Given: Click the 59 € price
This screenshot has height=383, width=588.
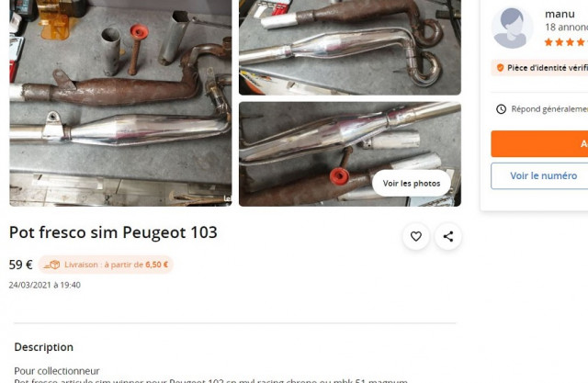Looking at the screenshot, I should [x=20, y=265].
